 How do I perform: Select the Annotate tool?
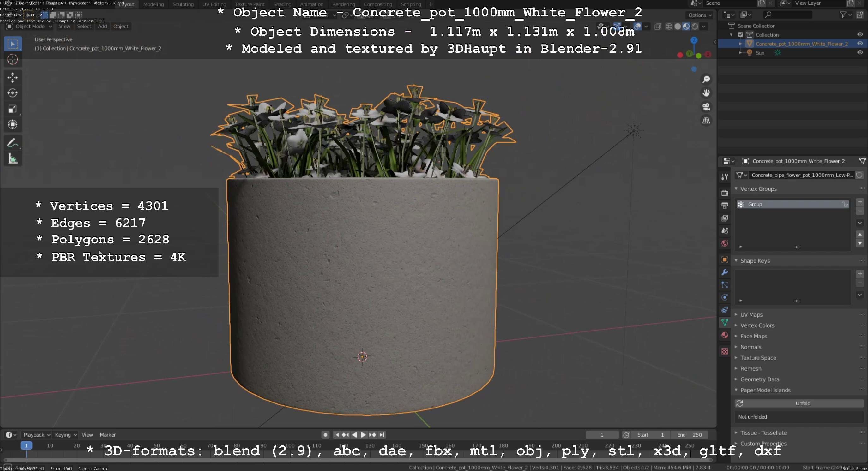12,143
